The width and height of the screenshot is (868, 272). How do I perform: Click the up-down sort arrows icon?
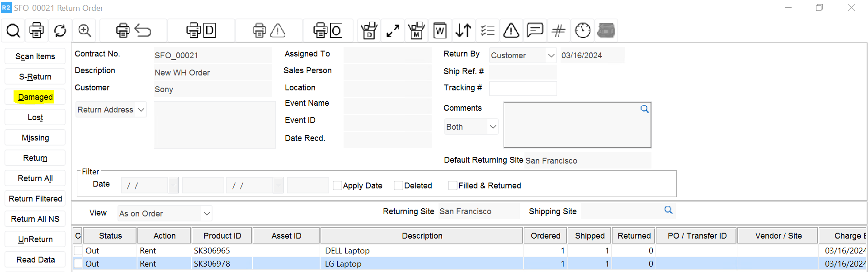tap(463, 31)
